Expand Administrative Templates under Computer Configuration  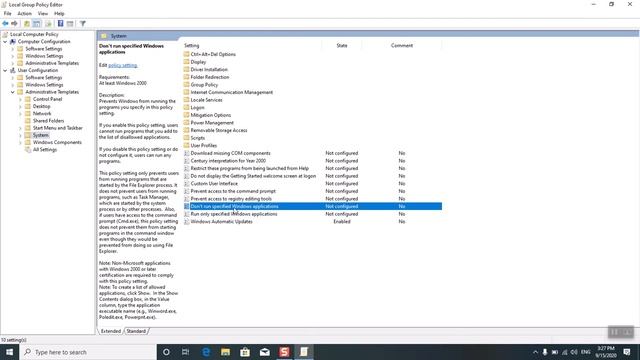click(x=13, y=63)
